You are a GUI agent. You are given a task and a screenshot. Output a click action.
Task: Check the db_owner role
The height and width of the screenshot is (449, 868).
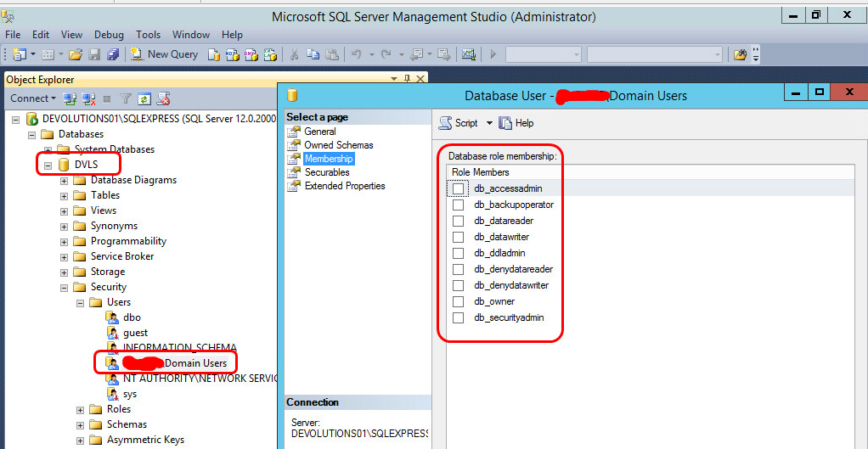click(x=458, y=301)
